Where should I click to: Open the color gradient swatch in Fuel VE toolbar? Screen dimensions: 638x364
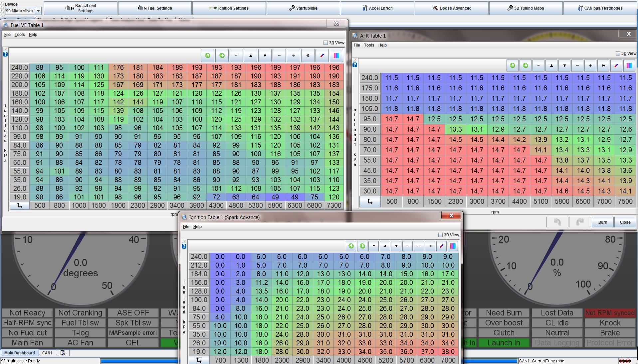pos(336,56)
